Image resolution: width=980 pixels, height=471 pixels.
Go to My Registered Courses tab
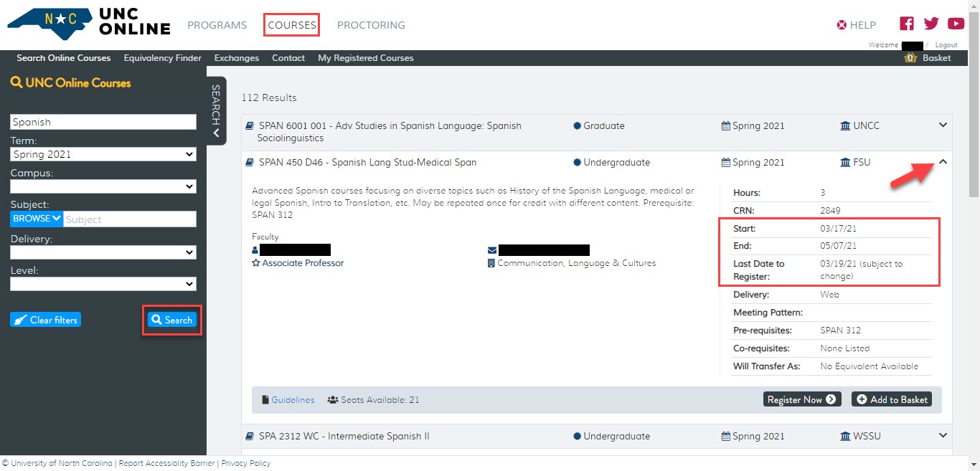[x=366, y=58]
